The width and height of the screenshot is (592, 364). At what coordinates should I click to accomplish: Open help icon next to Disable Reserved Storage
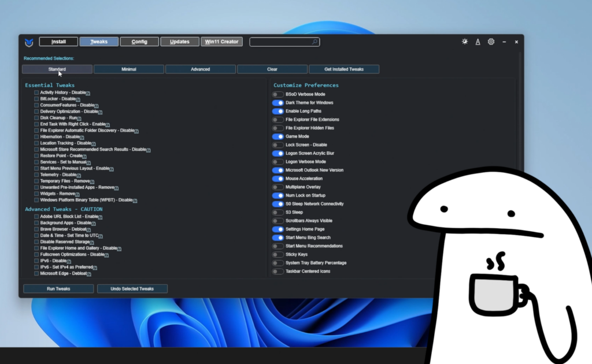coord(91,243)
